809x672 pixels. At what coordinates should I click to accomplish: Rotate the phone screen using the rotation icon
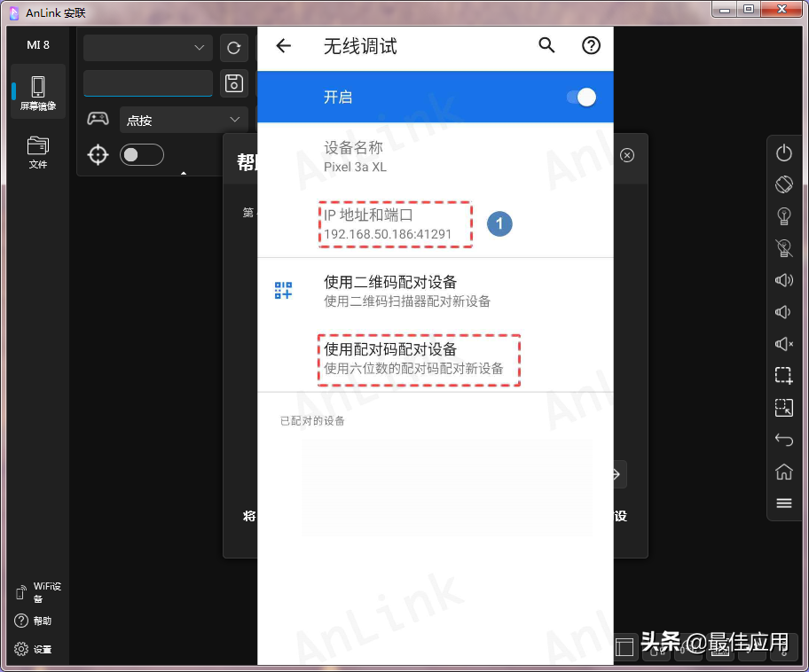tap(784, 184)
